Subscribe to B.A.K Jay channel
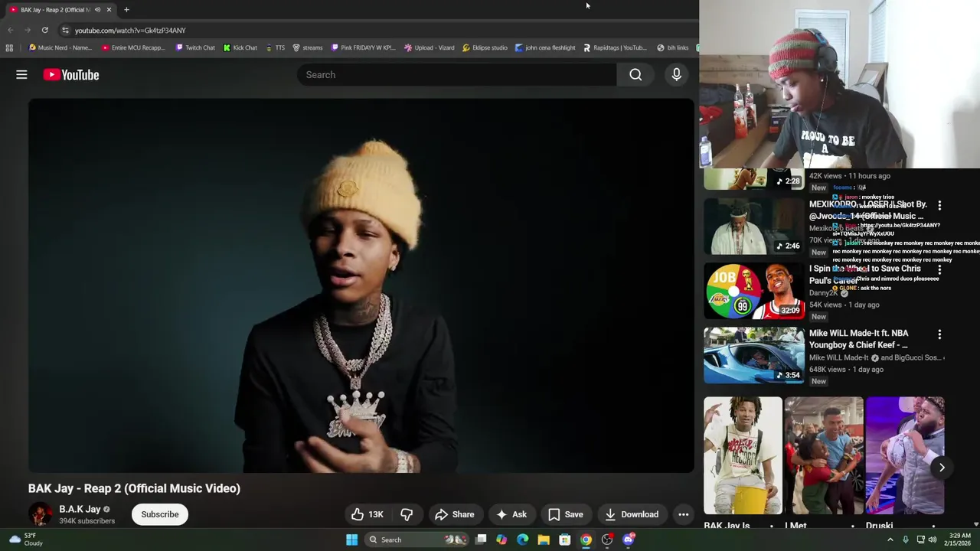The image size is (980, 551). coord(159,514)
